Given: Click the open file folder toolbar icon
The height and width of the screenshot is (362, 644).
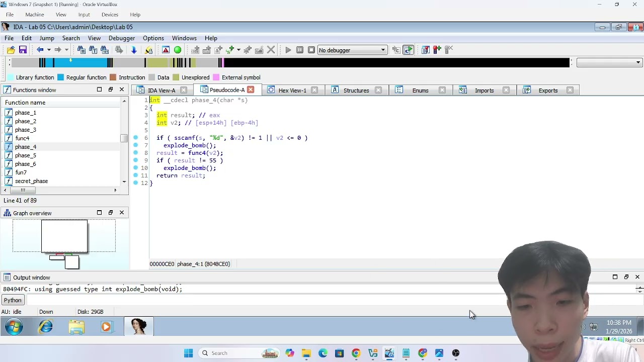Looking at the screenshot, I should [11, 50].
